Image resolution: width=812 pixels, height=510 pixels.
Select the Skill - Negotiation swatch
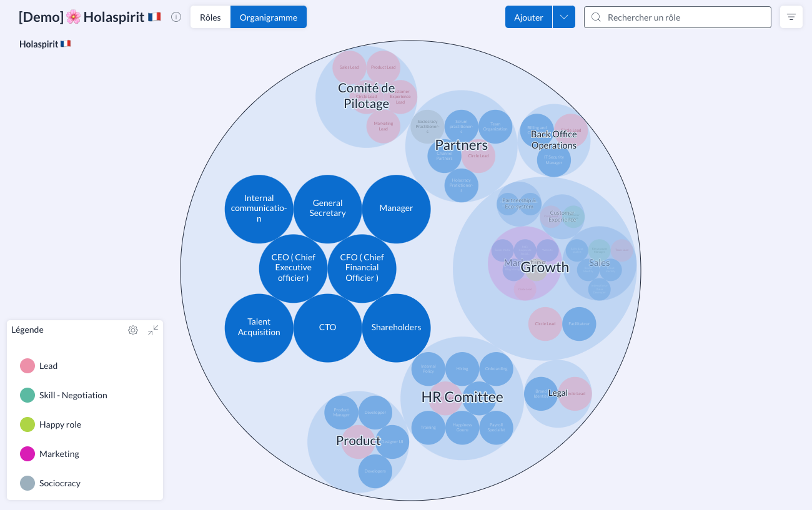(27, 395)
